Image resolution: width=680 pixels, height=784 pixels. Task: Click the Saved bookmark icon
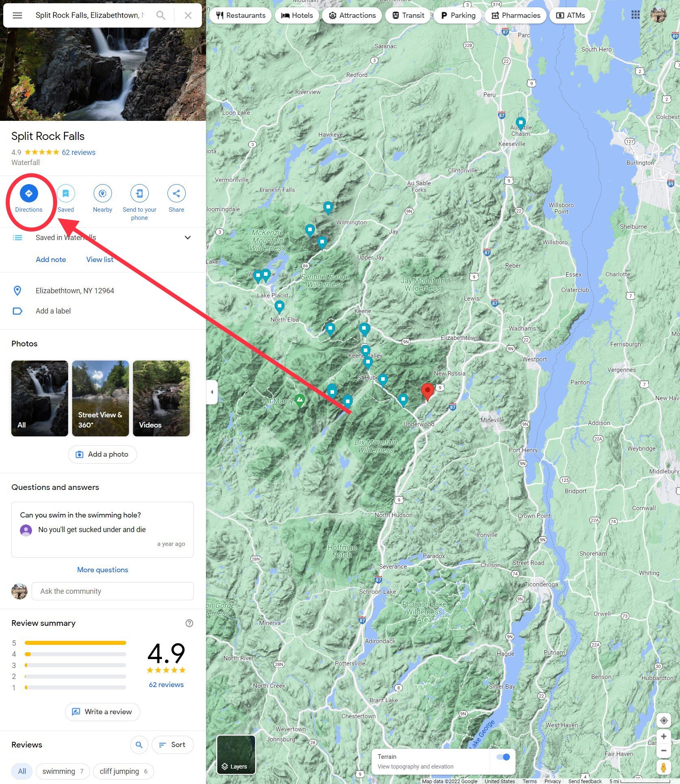coord(66,193)
